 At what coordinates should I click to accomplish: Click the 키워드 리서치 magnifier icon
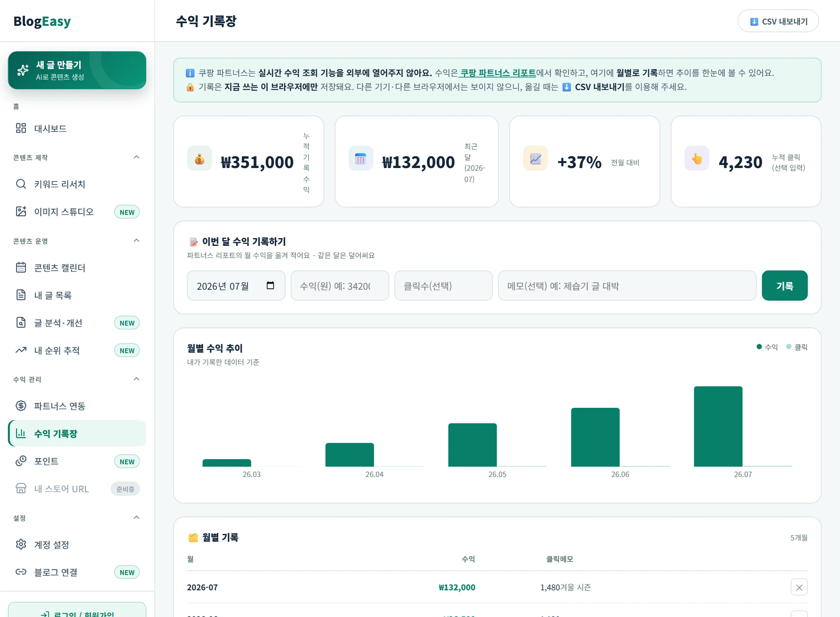(21, 184)
